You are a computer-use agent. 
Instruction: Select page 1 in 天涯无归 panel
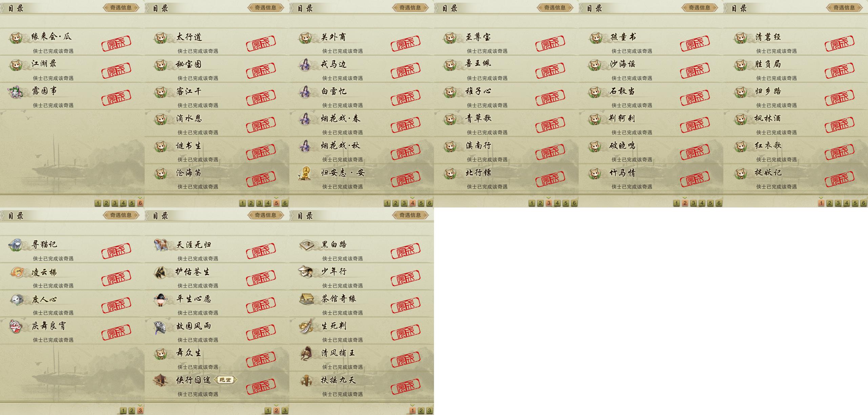tap(268, 411)
